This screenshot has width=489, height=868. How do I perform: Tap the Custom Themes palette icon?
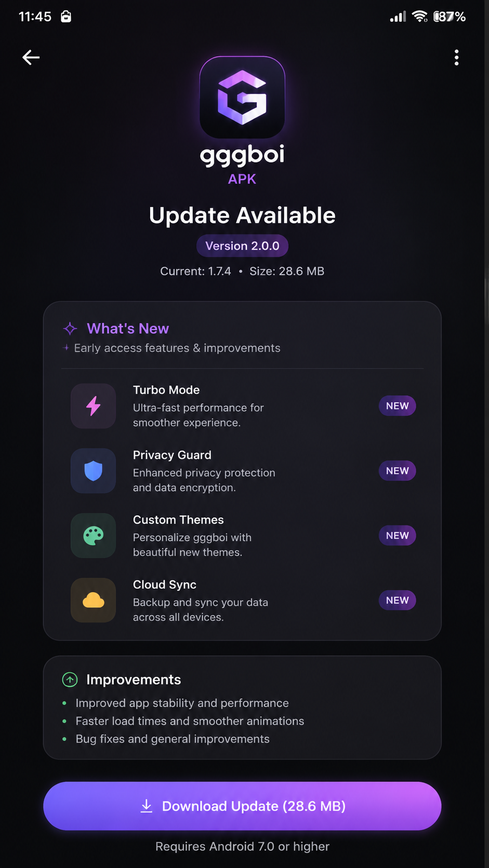tap(94, 536)
